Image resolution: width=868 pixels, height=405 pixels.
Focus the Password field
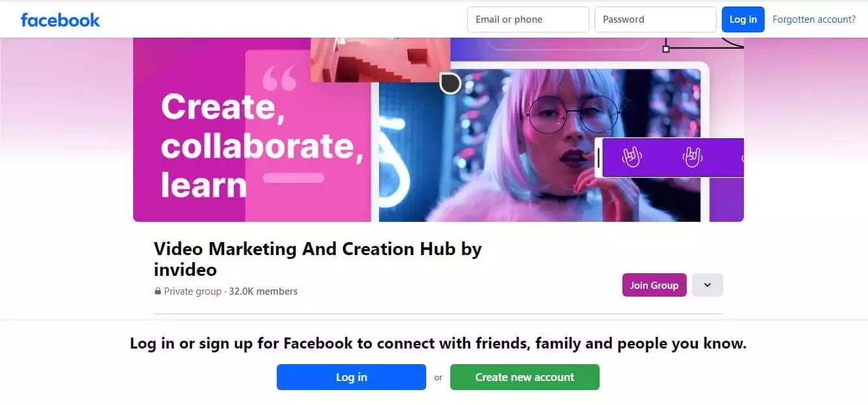point(656,19)
